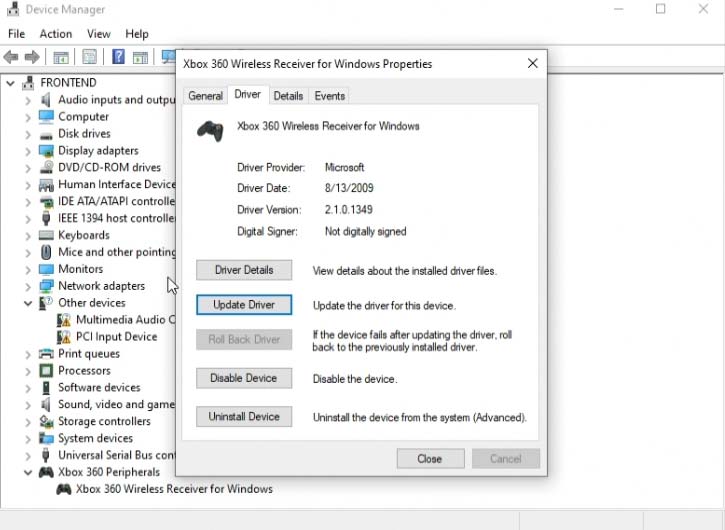Open the Action menu
725x530 pixels.
pos(55,34)
